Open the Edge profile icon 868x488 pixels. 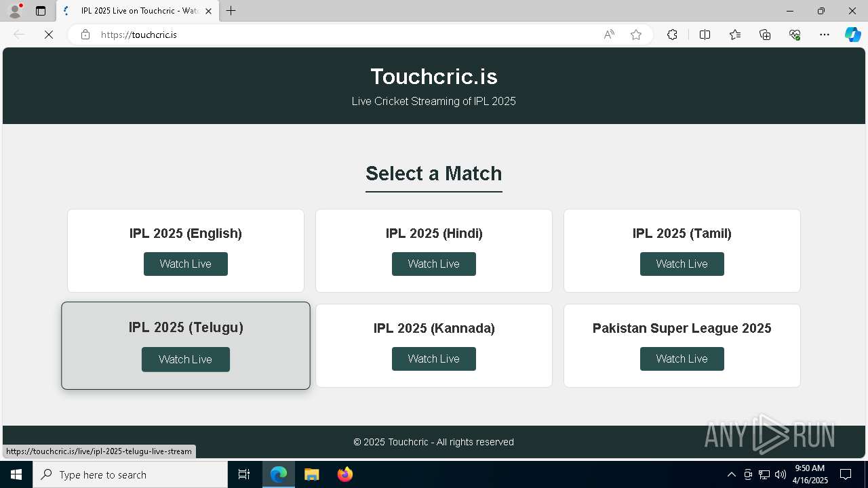click(15, 11)
